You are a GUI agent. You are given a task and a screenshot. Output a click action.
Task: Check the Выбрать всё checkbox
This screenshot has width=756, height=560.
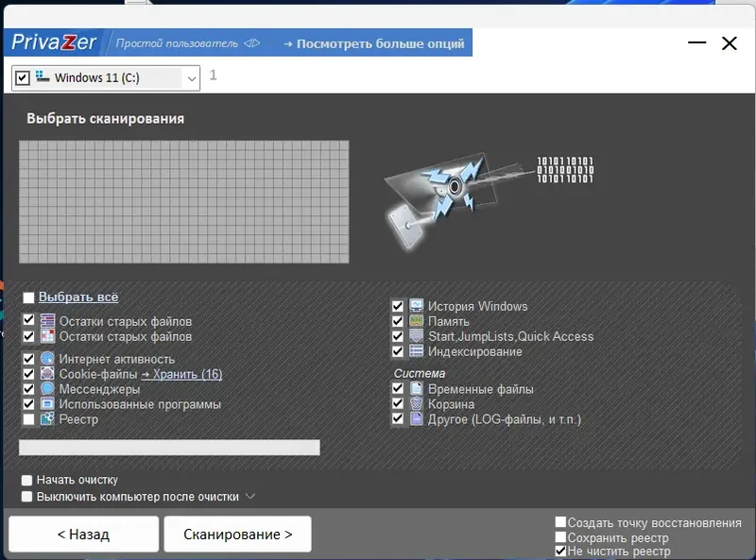29,297
